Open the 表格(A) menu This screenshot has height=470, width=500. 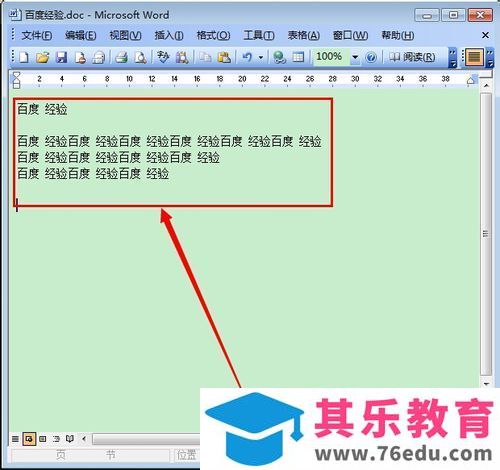click(x=304, y=35)
